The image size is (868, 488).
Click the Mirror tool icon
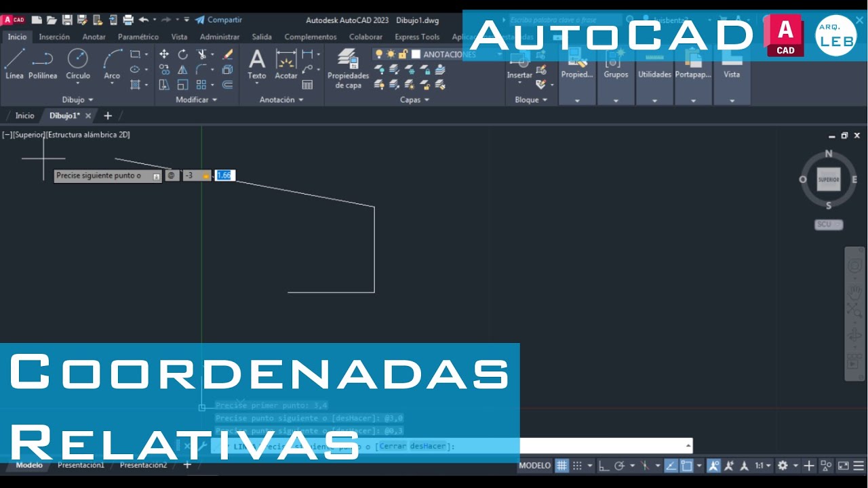182,69
